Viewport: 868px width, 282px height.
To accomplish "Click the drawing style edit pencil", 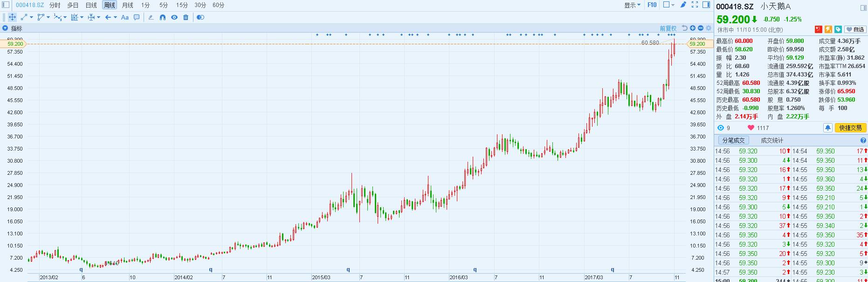I will [151, 17].
